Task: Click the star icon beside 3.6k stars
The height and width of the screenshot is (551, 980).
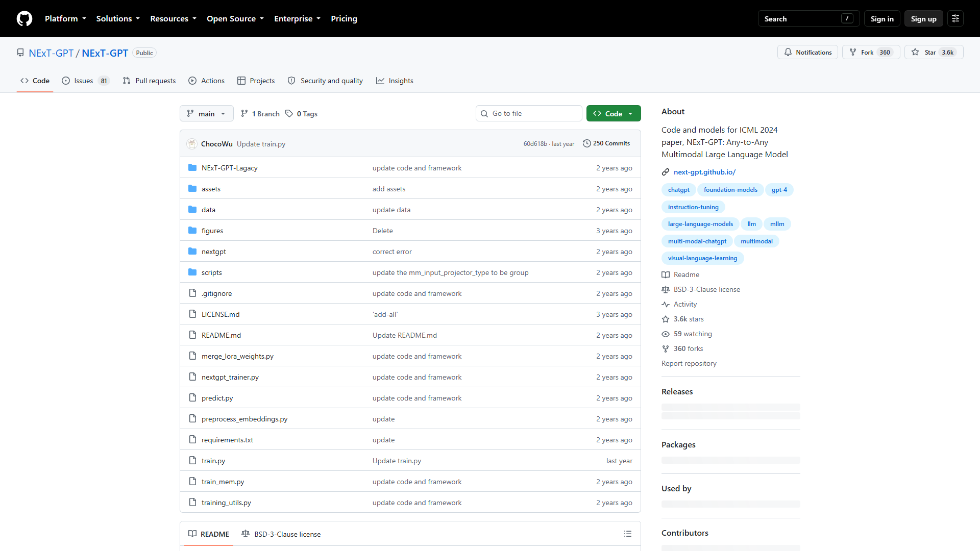Action: pyautogui.click(x=666, y=319)
